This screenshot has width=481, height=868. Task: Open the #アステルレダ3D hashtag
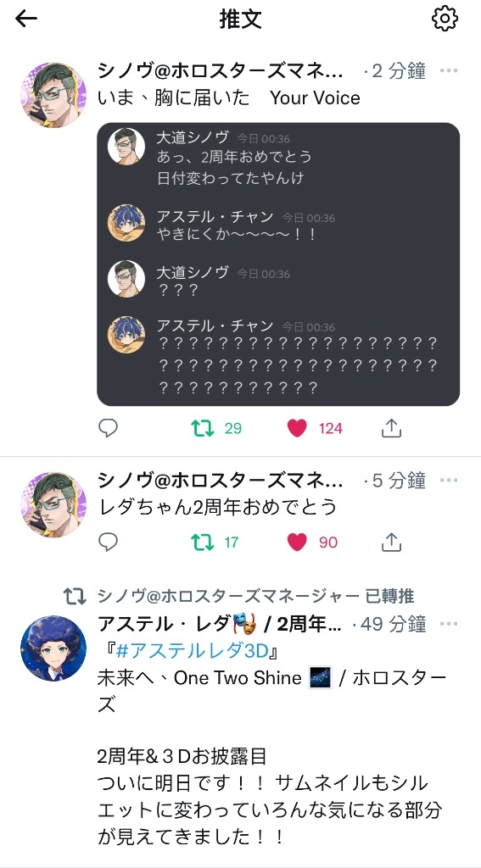click(196, 652)
